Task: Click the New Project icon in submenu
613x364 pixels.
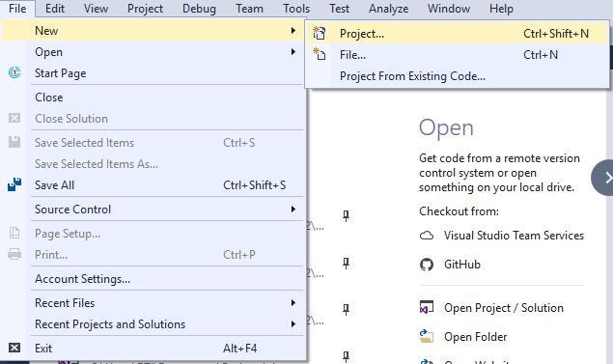Action: pyautogui.click(x=319, y=33)
